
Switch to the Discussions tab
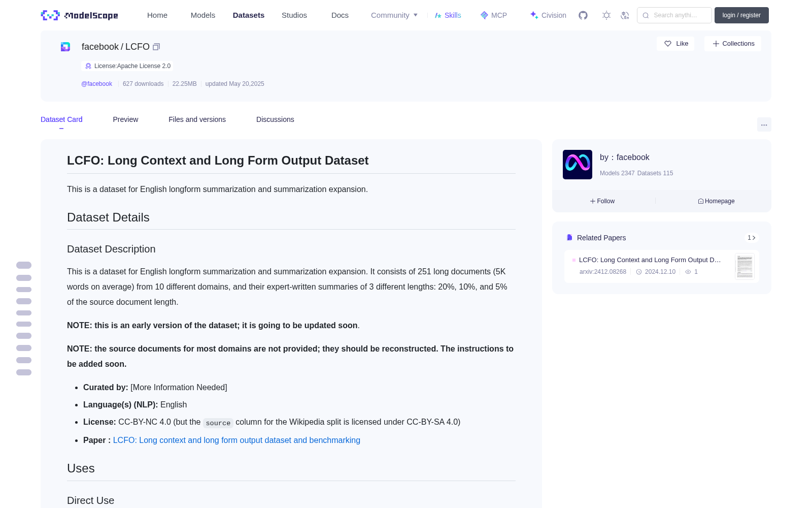(x=275, y=119)
